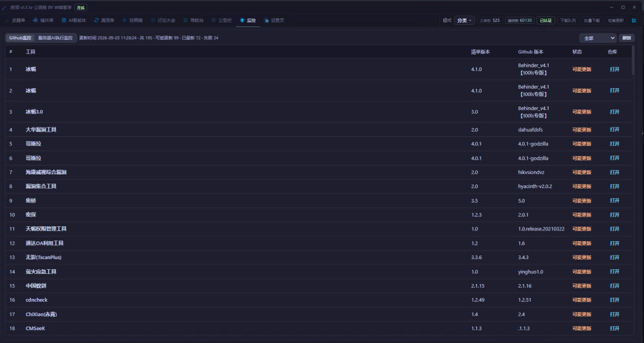The height and width of the screenshot is (343, 644).
Task: Click the 1.2.49 list version cell
Action: tap(478, 300)
